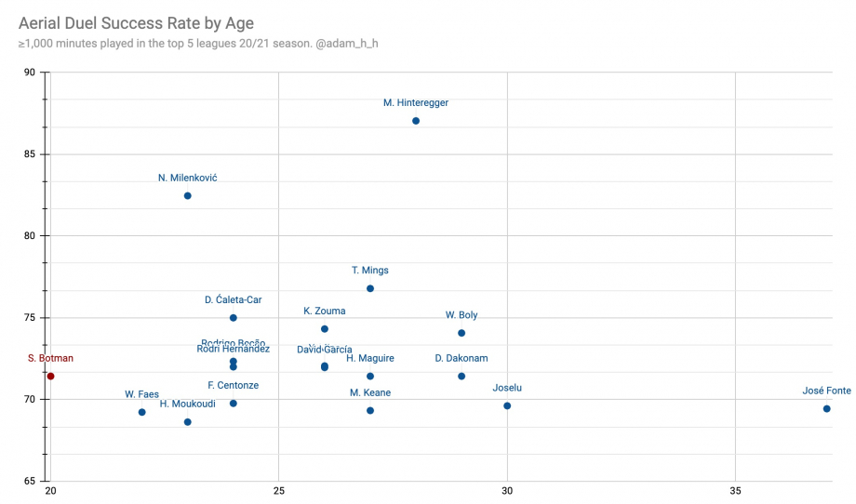The width and height of the screenshot is (856, 504).
Task: Select the José Fonte data point
Action: point(826,409)
